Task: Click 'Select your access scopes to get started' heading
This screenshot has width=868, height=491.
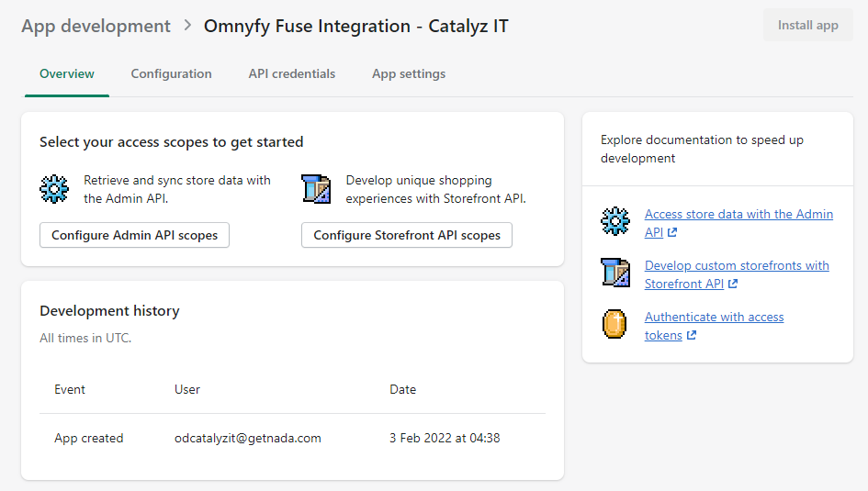Action: 171,142
